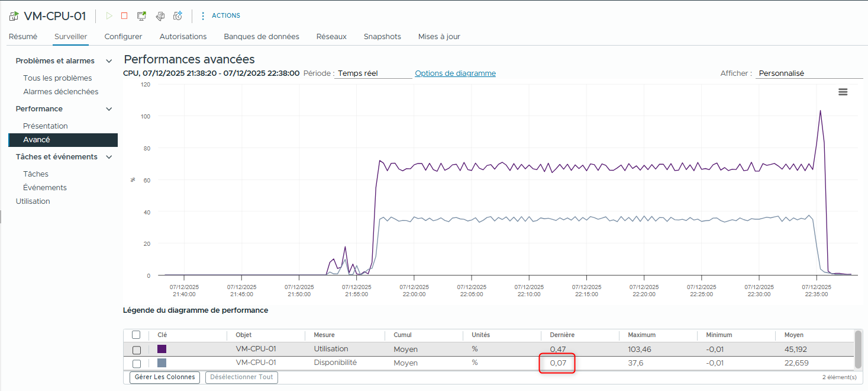
Task: Open the Période Temps réel dropdown
Action: tap(373, 73)
